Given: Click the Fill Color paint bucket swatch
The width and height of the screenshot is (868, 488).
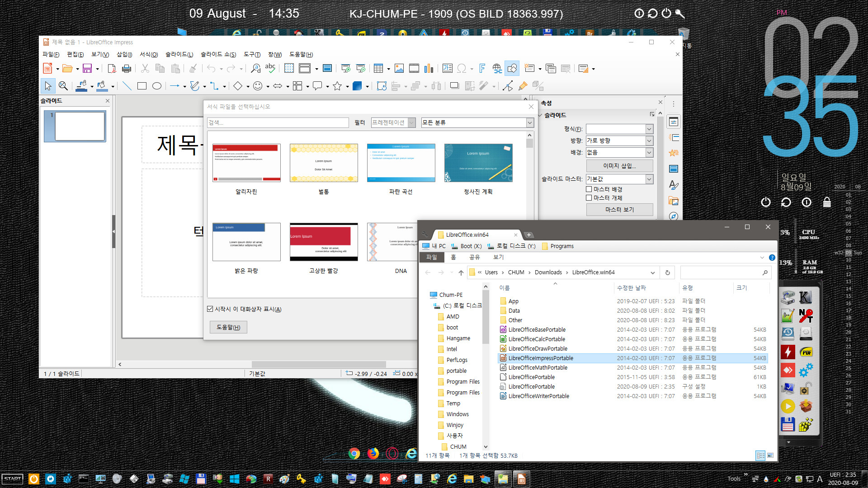Looking at the screenshot, I should (101, 86).
